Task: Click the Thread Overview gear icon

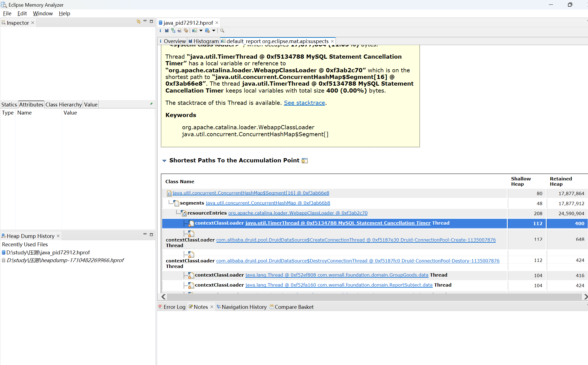Action: coord(186,31)
